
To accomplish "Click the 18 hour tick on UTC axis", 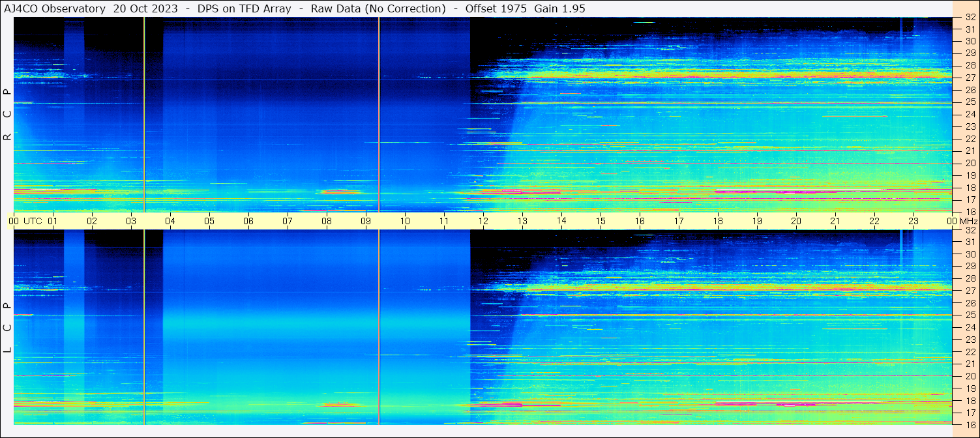I will point(718,221).
